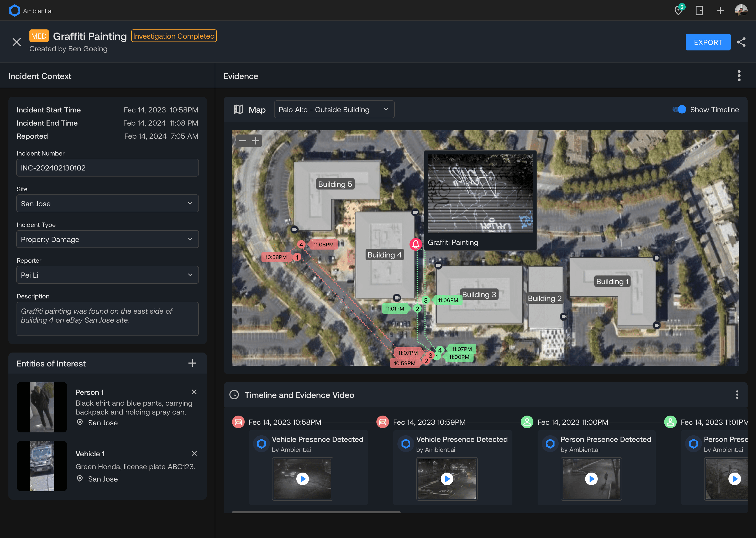This screenshot has height=538, width=756.
Task: Click the share icon next to Export
Action: (x=741, y=42)
